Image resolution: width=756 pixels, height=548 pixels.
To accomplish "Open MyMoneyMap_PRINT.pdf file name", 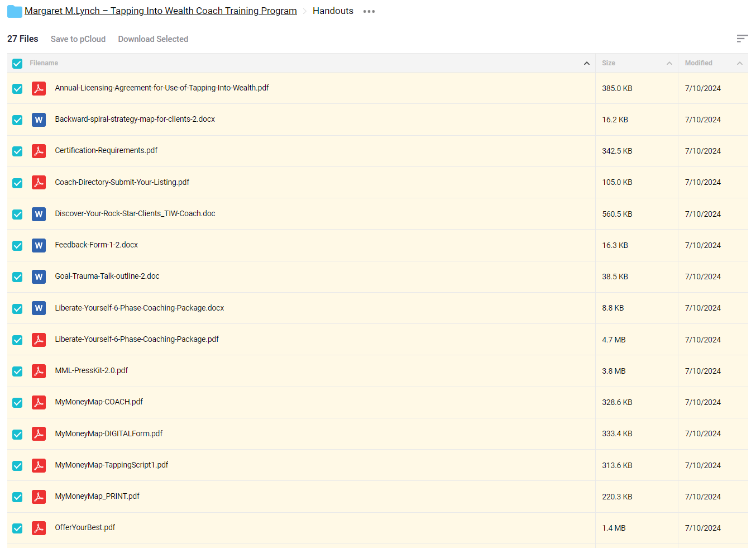I will point(97,496).
